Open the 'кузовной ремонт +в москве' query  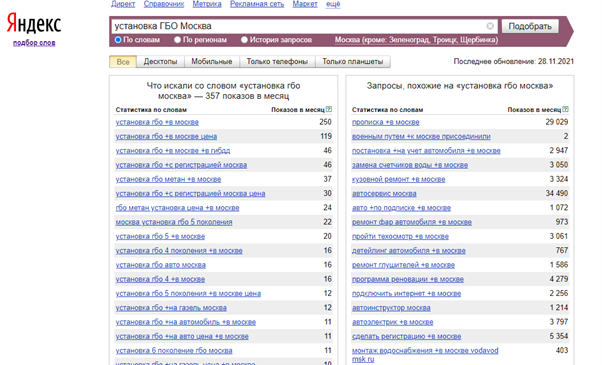(x=399, y=179)
